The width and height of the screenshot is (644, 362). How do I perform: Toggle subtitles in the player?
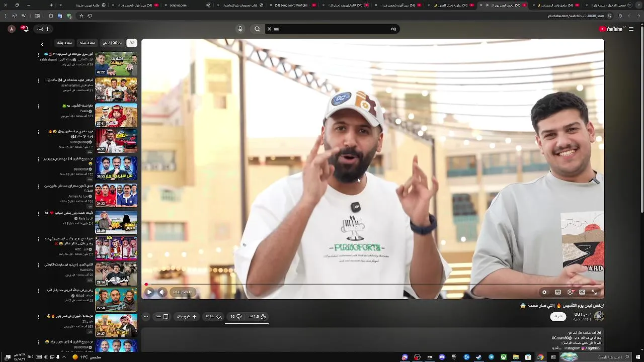tap(557, 292)
